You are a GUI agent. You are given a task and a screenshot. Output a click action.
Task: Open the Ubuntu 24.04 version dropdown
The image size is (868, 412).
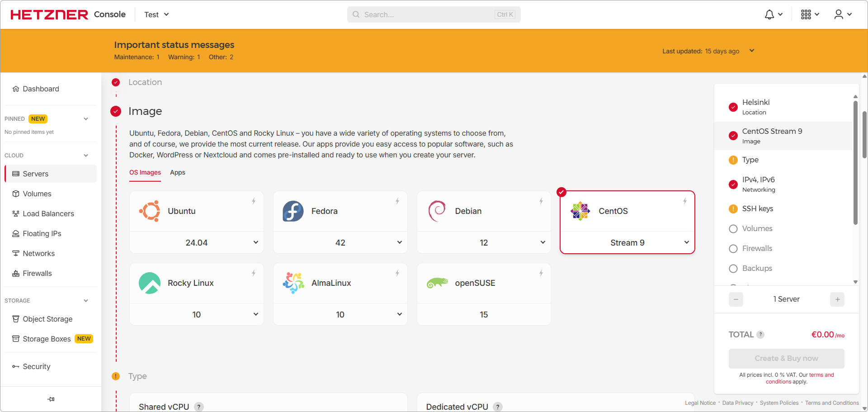[x=197, y=242]
